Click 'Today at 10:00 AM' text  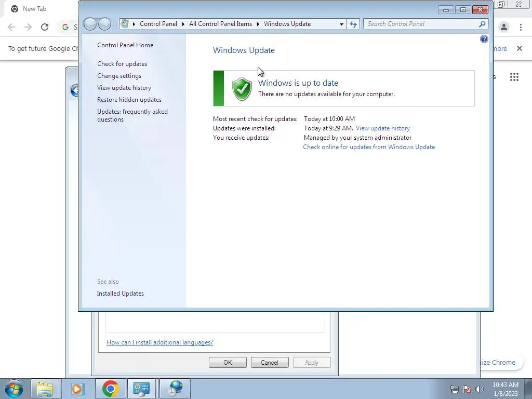[x=329, y=119]
